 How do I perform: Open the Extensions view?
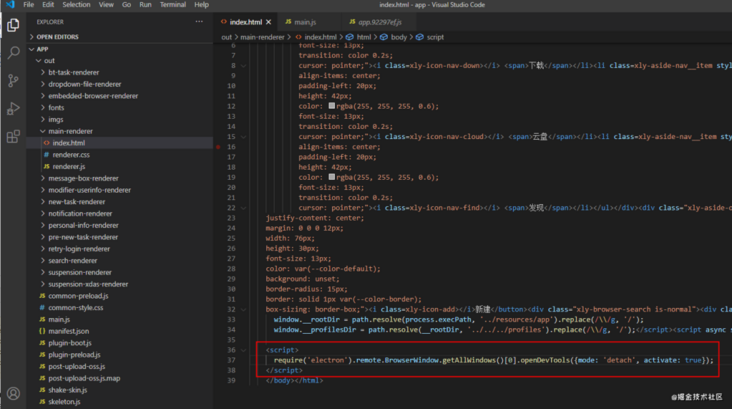(13, 136)
